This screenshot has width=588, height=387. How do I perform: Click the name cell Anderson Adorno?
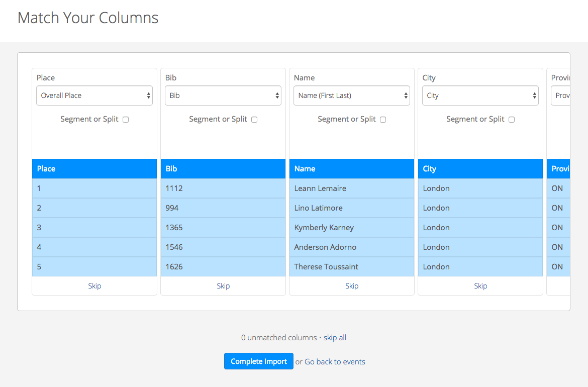click(352, 247)
